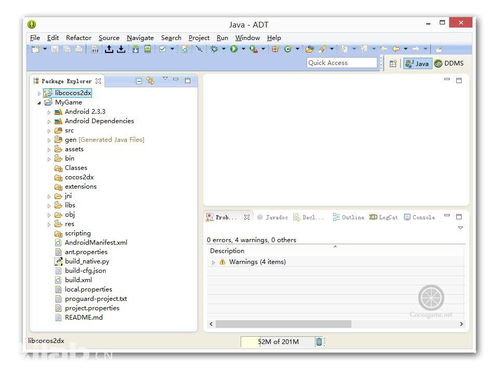499x370 pixels.
Task: Click the green Run button icon
Action: coord(234,49)
